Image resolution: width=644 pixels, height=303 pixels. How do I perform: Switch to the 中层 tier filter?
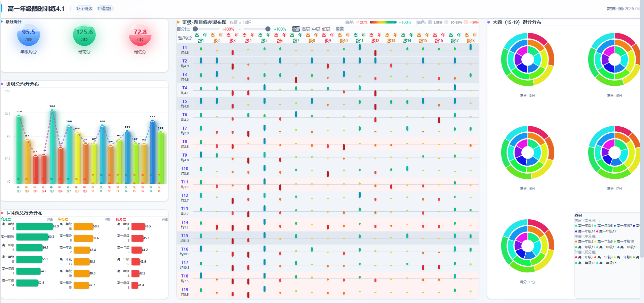coord(316,29)
